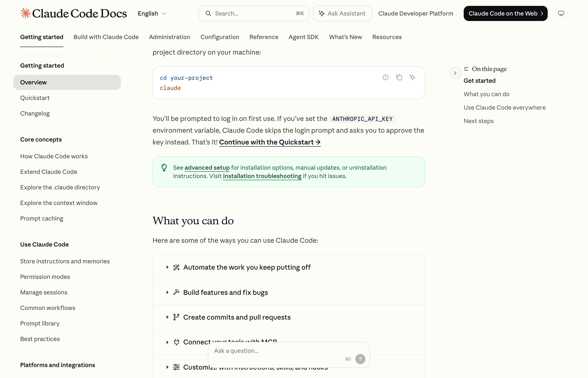This screenshot has width=588, height=378.
Task: Open the English language dropdown
Action: (x=152, y=13)
